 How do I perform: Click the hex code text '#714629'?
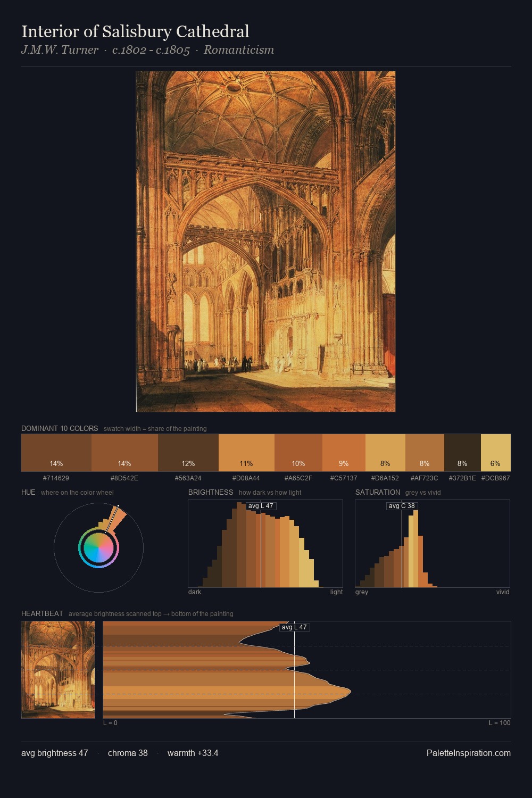coord(56,478)
